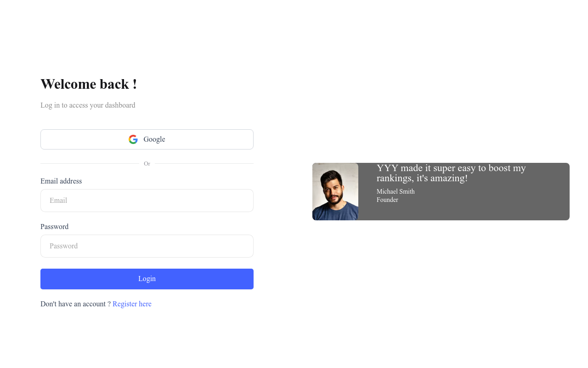Click the Or divider text
588x368 pixels.
(x=147, y=164)
